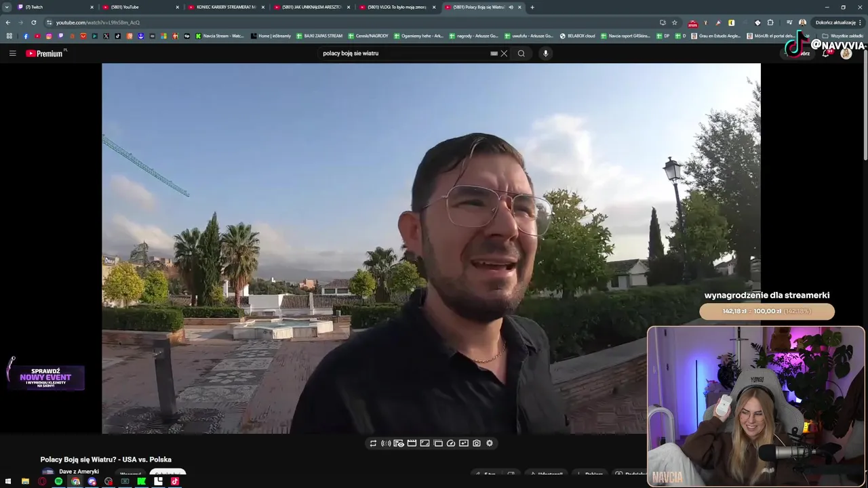Open YouTube notifications bell
This screenshot has width=868, height=488.
pyautogui.click(x=826, y=54)
